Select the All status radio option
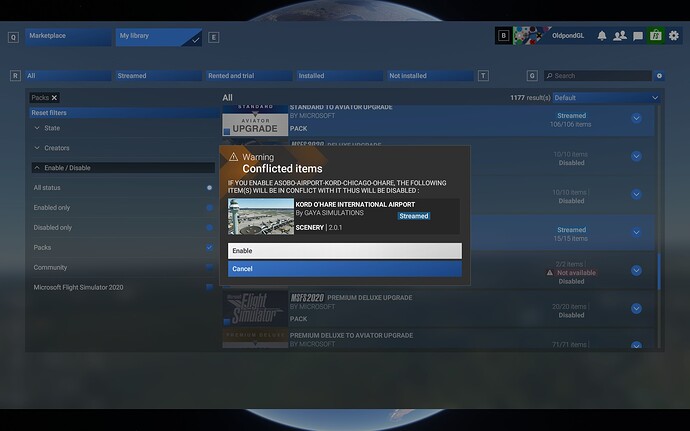The image size is (690, 431). coord(209,187)
